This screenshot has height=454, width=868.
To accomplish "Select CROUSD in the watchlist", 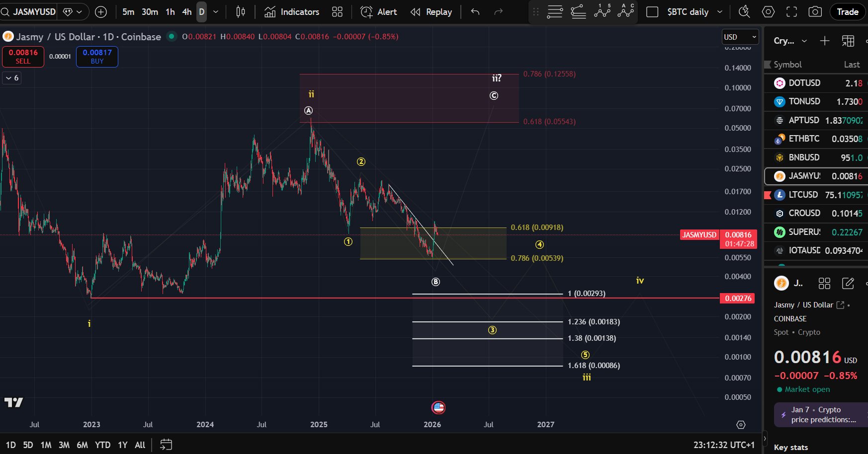I will point(816,213).
